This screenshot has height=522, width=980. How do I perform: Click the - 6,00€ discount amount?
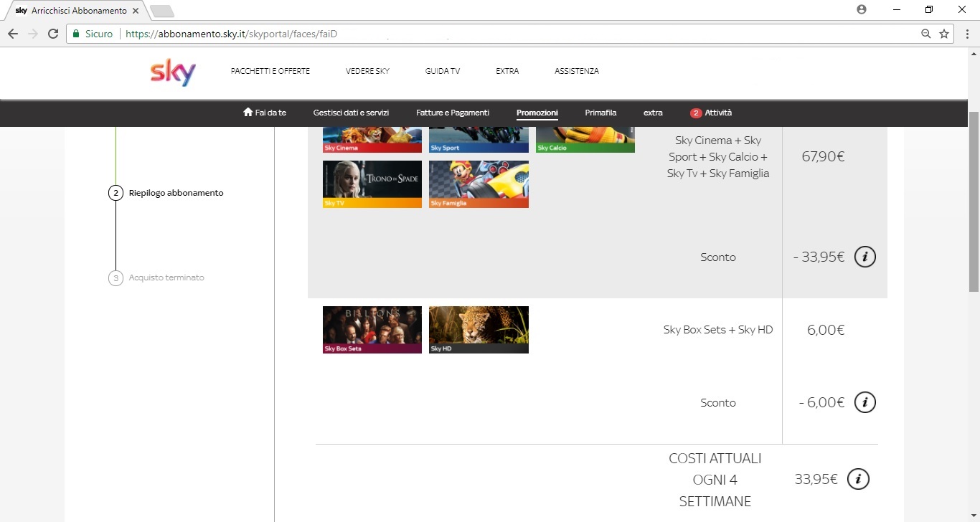pos(821,402)
